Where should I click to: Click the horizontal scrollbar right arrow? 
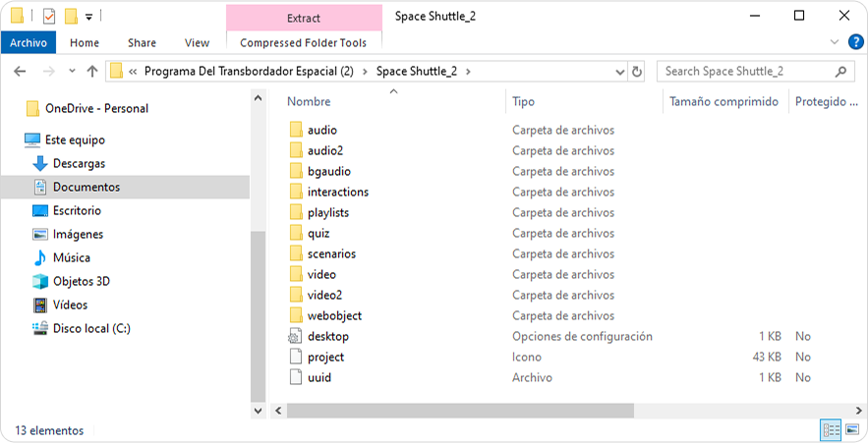pyautogui.click(x=858, y=411)
